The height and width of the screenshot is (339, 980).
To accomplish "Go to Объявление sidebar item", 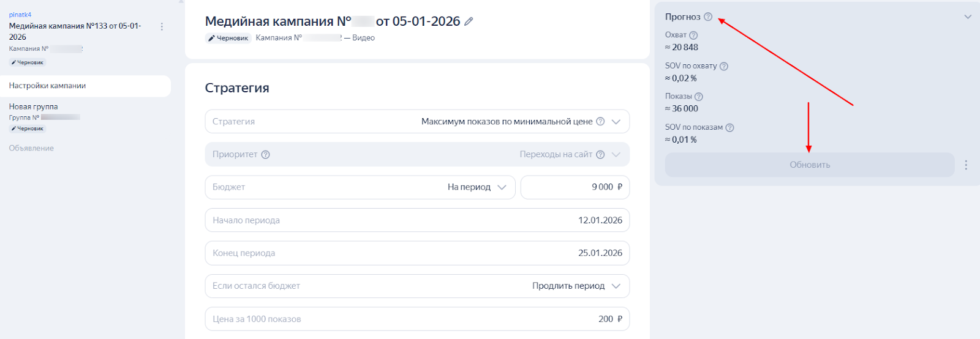I will click(x=31, y=149).
